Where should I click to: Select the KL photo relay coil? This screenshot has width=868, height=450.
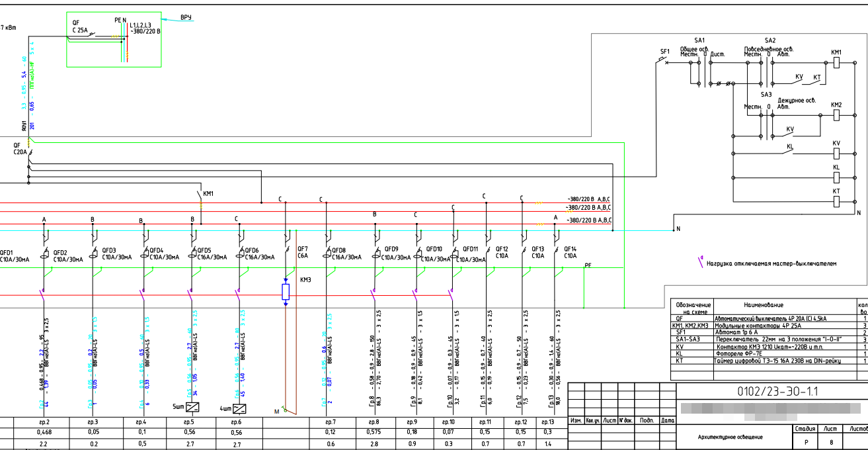pyautogui.click(x=836, y=179)
